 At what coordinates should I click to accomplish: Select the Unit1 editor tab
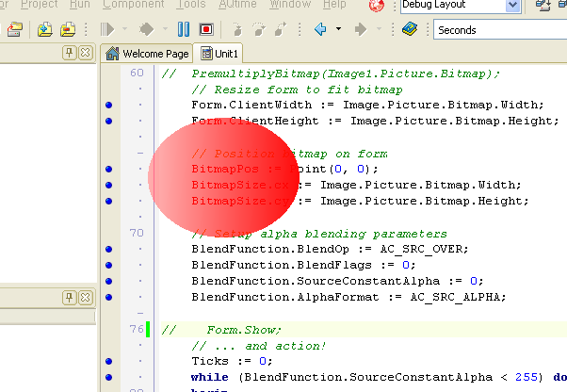[x=220, y=54]
